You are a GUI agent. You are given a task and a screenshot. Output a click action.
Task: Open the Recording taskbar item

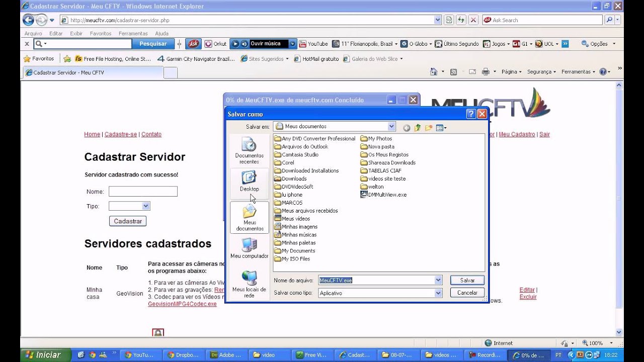point(485,355)
